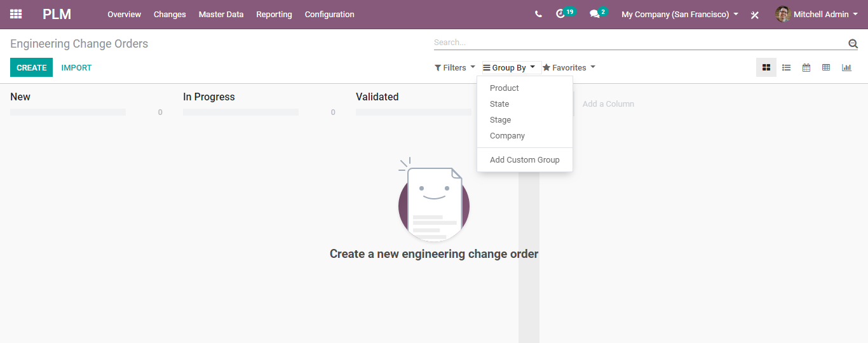Viewport: 868px width, 343px height.
Task: Group by Stage
Action: pos(525,120)
